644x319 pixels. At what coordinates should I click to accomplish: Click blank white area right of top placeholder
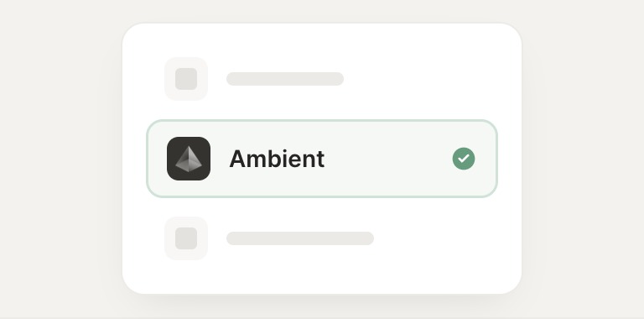[419, 79]
